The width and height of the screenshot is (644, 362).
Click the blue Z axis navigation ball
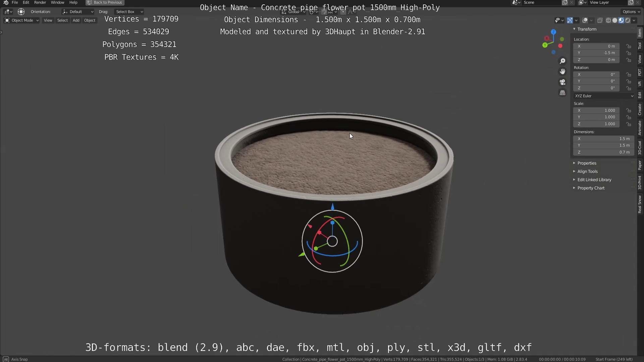click(x=553, y=32)
